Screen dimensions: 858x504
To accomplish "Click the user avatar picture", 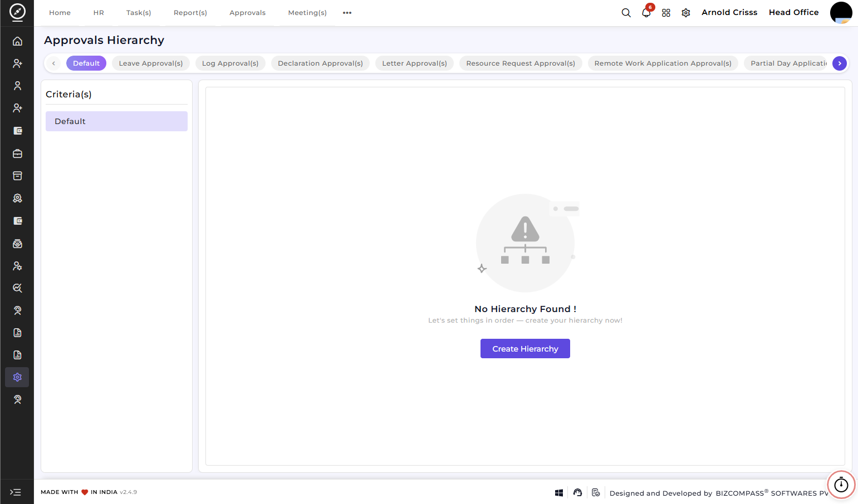I will [x=841, y=13].
